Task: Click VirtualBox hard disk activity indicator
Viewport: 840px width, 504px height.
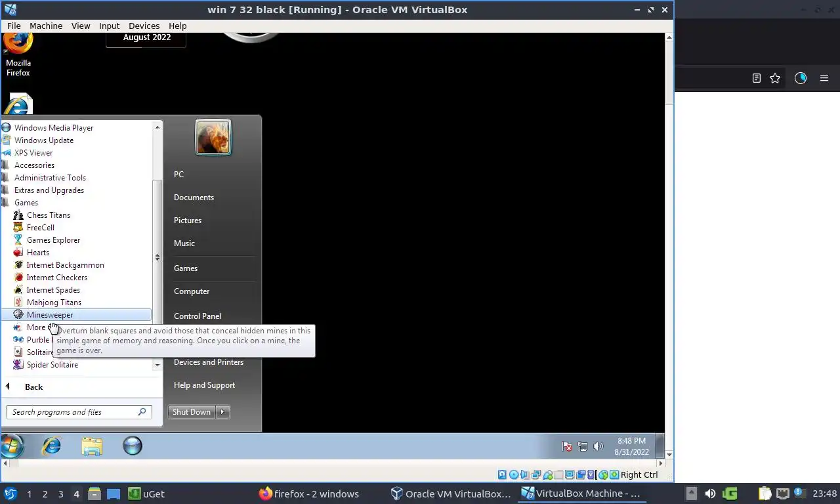Action: 502,474
